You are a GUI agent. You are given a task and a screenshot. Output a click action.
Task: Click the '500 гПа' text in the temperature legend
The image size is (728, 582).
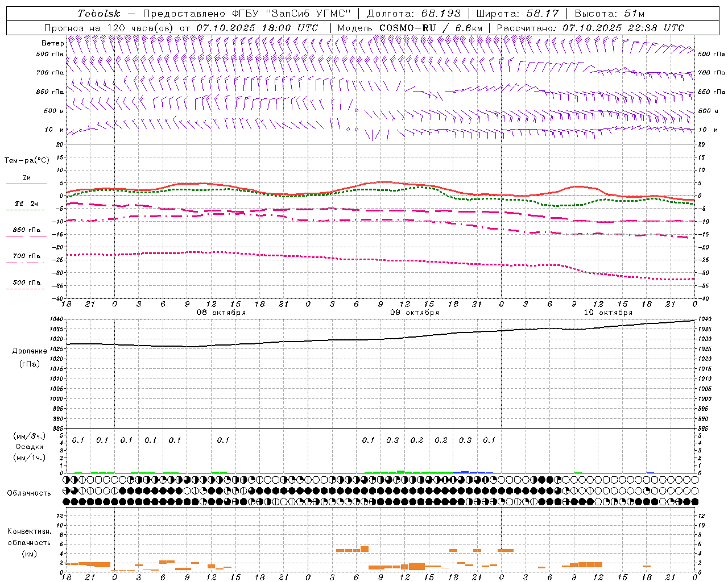point(26,282)
